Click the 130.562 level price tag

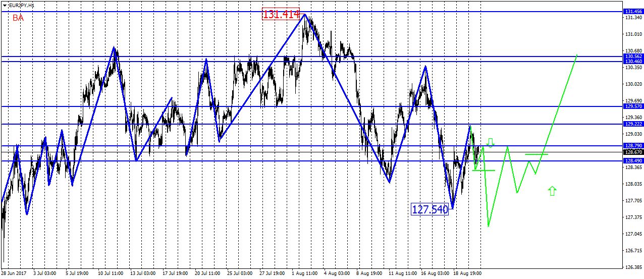(x=633, y=57)
